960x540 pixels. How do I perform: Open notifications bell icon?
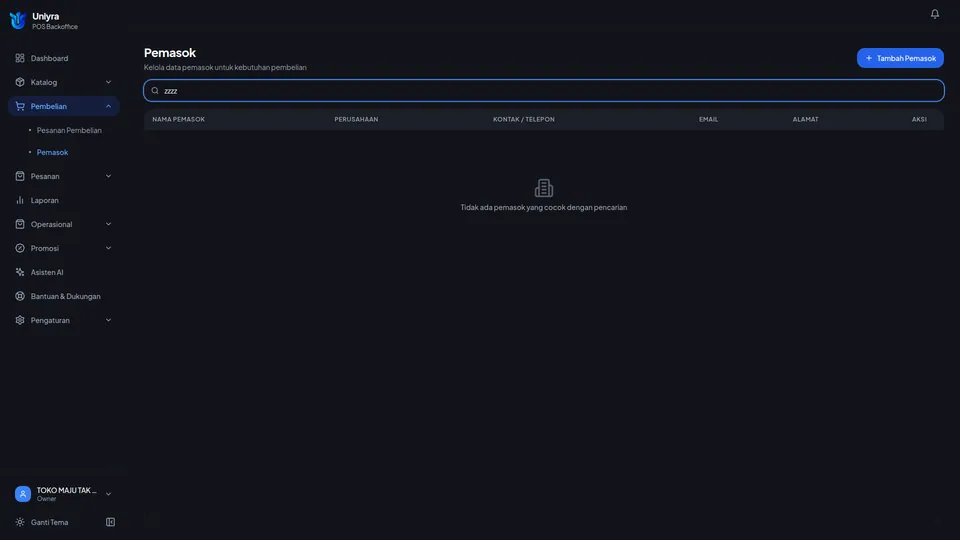(x=934, y=13)
